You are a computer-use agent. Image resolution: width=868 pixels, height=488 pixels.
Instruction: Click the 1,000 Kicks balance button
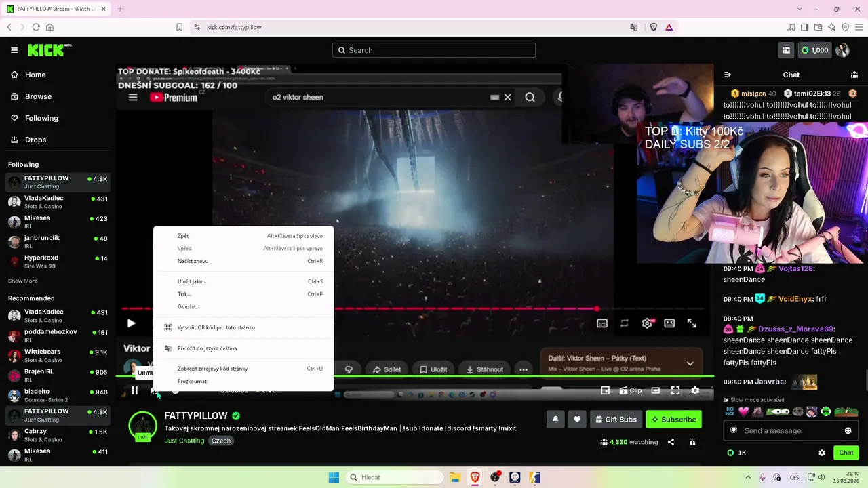click(814, 50)
